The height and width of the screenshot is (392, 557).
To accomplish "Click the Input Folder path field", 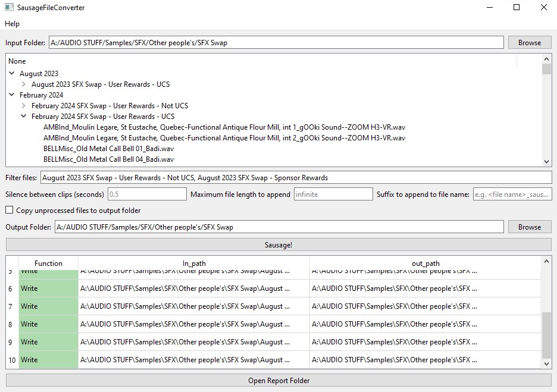I will (x=276, y=43).
